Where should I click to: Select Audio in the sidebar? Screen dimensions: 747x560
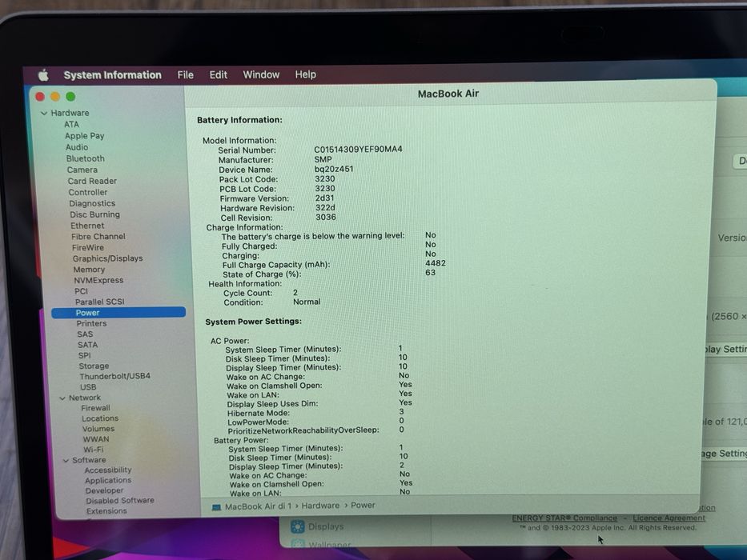pos(77,147)
